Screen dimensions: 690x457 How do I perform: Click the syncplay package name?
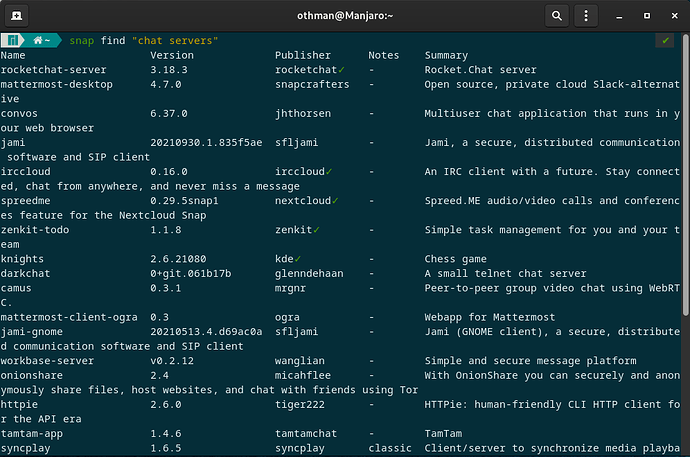[x=26, y=448]
